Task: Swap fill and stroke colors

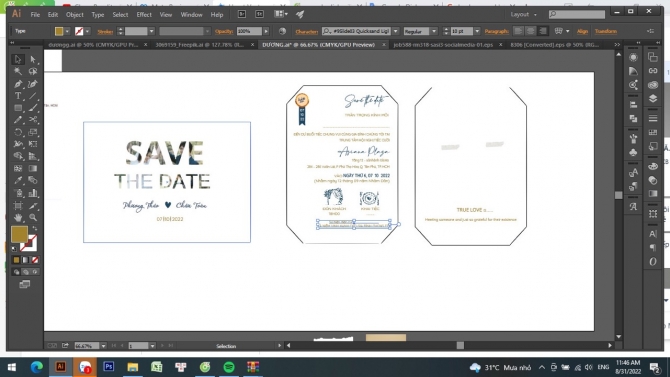Action: (x=35, y=229)
